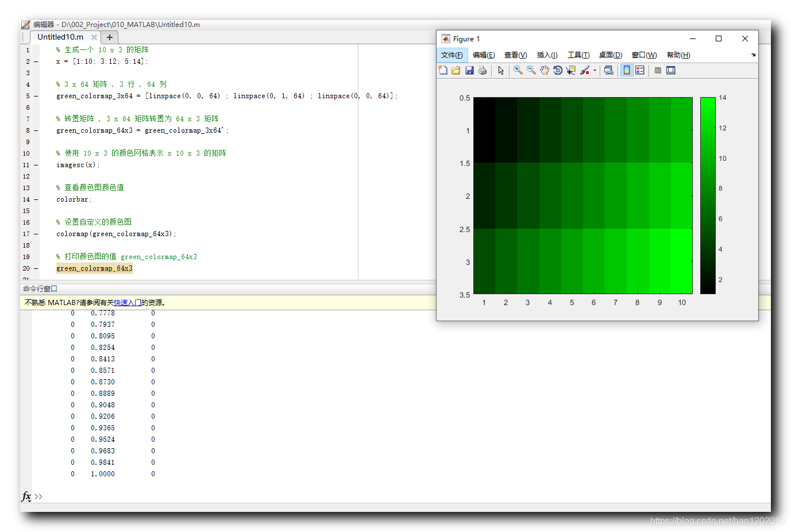Click the code 'colormap(green_colormap_64x3);'
The width and height of the screenshot is (791, 532).
116,234
